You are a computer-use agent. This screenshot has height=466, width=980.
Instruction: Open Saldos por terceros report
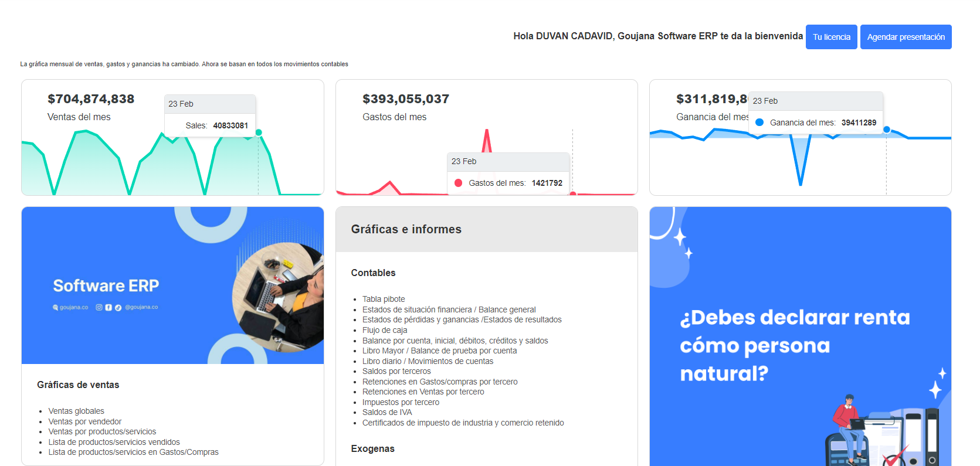pyautogui.click(x=396, y=371)
